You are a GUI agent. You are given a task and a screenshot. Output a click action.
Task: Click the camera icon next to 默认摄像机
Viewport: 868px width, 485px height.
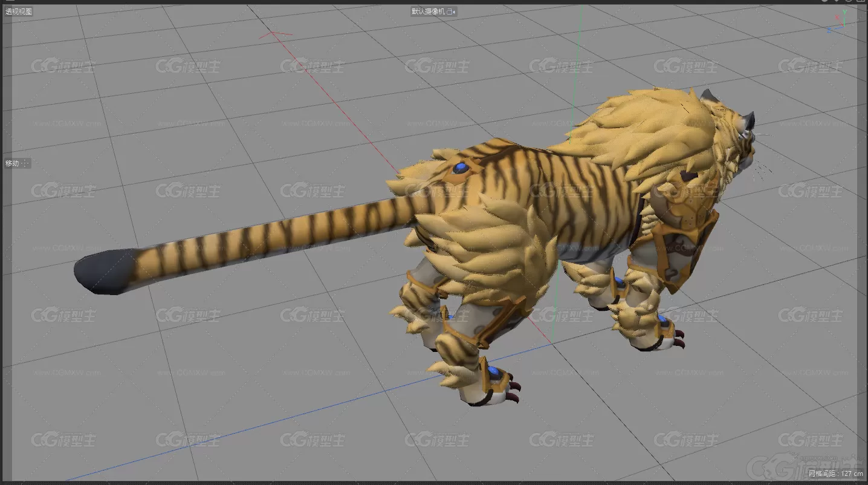pyautogui.click(x=451, y=11)
